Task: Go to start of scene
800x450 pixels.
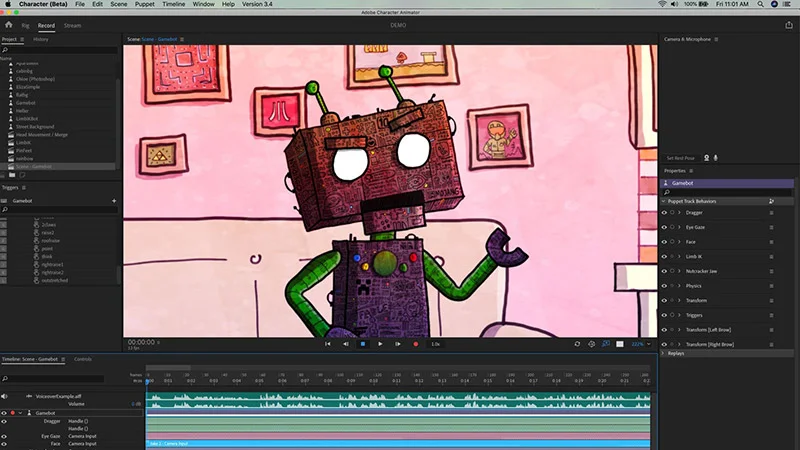Action: coord(328,344)
